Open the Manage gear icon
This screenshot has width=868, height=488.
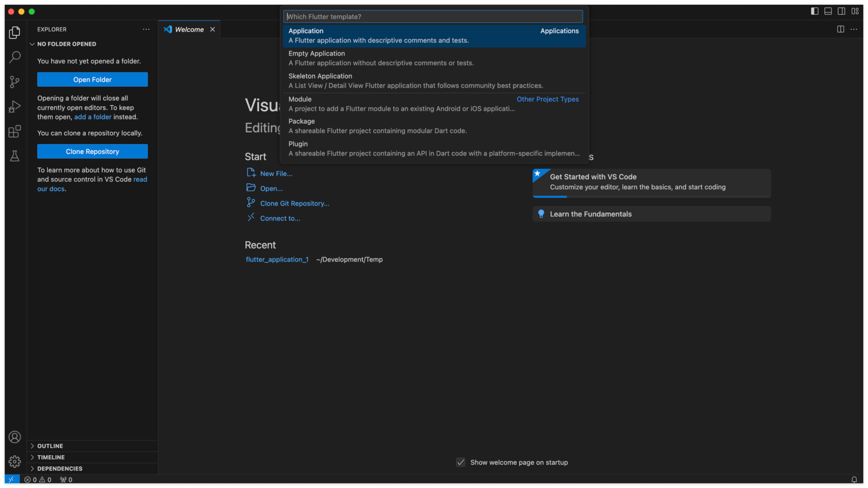click(14, 461)
